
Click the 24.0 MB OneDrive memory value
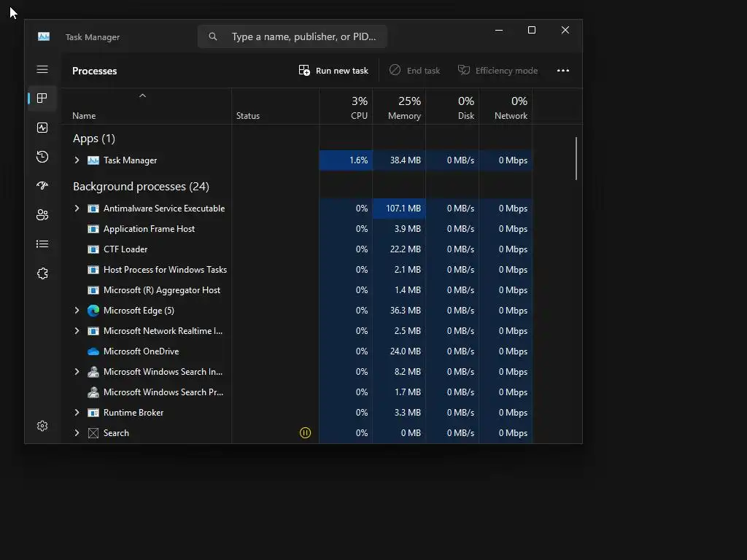click(406, 351)
